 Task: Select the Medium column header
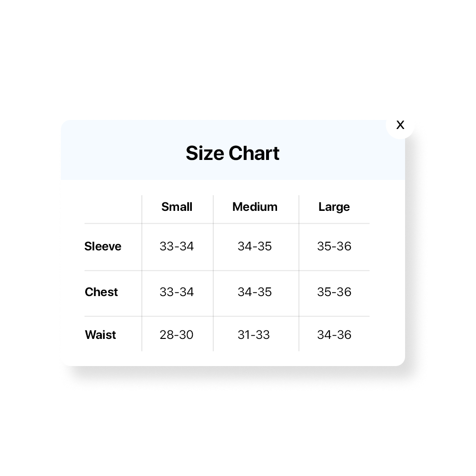[x=255, y=207]
